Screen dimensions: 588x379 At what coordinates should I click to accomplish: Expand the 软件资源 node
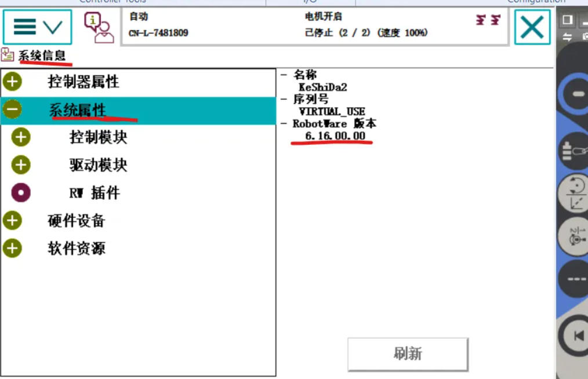[x=12, y=249]
